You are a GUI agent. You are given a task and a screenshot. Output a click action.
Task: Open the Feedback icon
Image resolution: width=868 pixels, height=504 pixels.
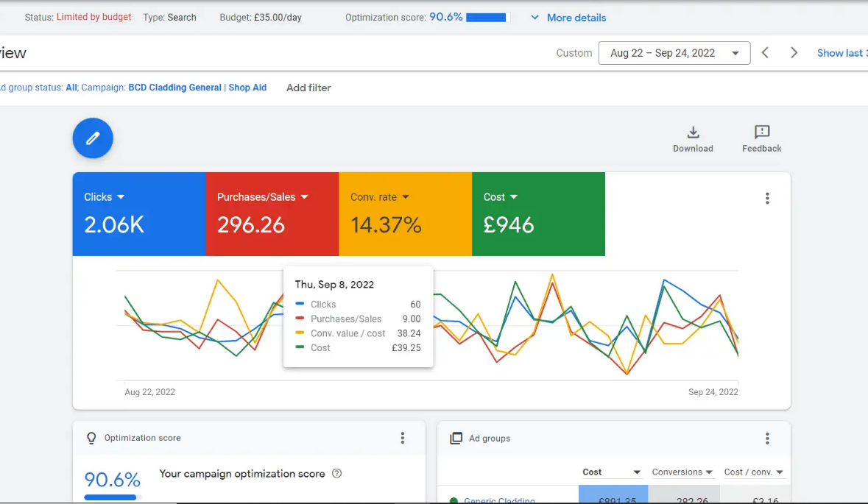pos(762,132)
